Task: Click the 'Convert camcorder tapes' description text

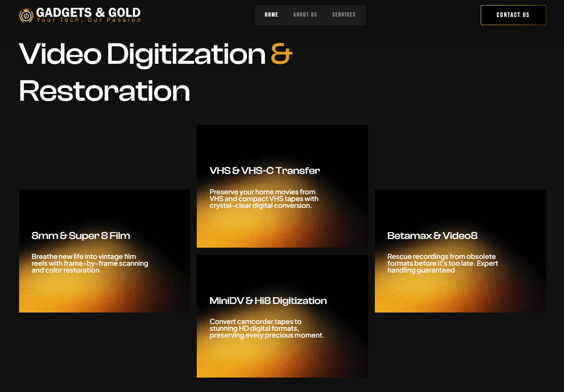Action: point(267,328)
